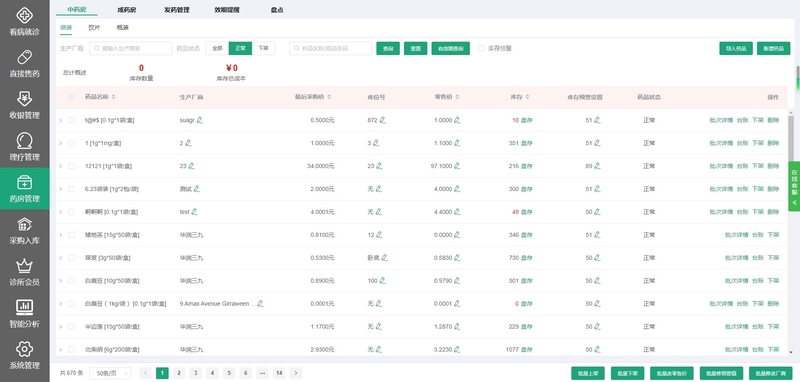Select the 饮片 sub-tab
This screenshot has height=382, width=800.
pos(94,28)
